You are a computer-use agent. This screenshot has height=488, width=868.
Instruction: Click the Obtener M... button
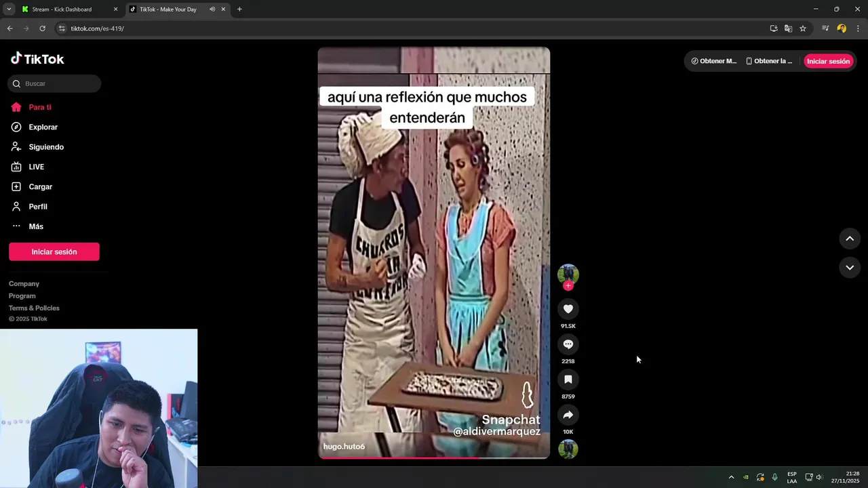point(713,61)
